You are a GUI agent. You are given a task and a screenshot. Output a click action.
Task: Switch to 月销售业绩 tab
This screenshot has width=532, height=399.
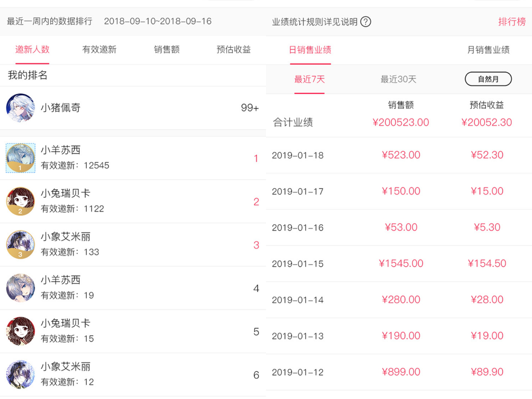click(x=488, y=50)
